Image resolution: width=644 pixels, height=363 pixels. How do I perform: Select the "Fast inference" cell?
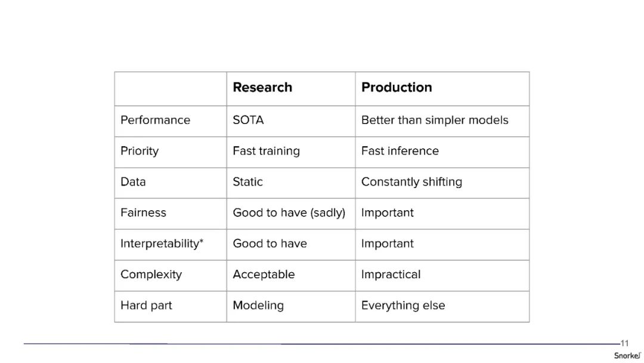(x=400, y=151)
